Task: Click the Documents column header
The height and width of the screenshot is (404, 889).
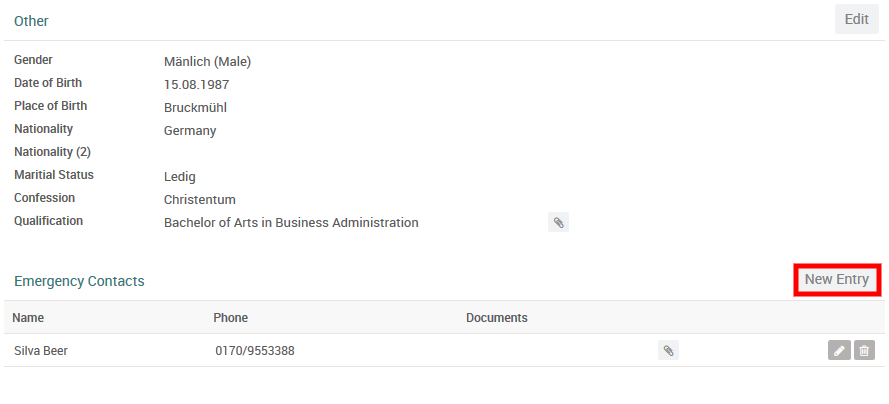Action: (496, 318)
